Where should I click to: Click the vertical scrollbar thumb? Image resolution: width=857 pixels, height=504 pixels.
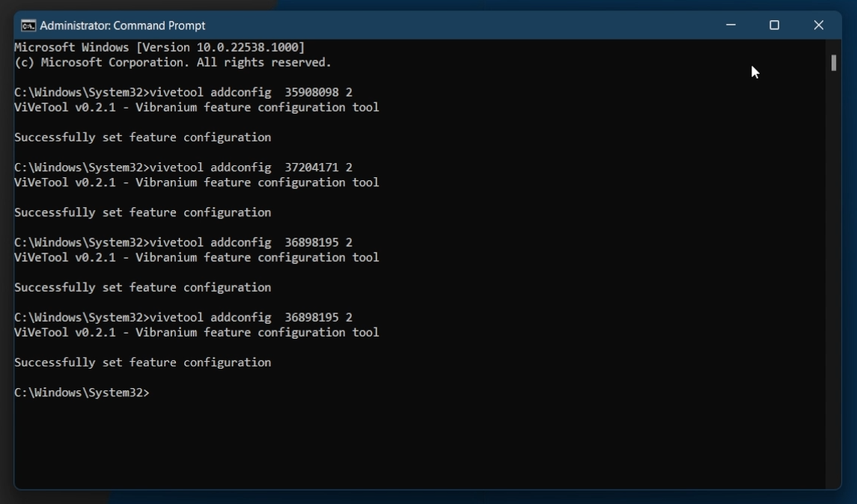pos(833,63)
